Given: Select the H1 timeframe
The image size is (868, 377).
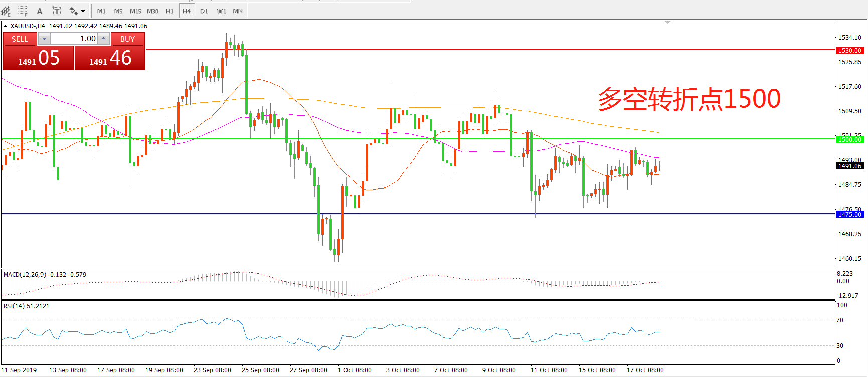Looking at the screenshot, I should 169,11.
